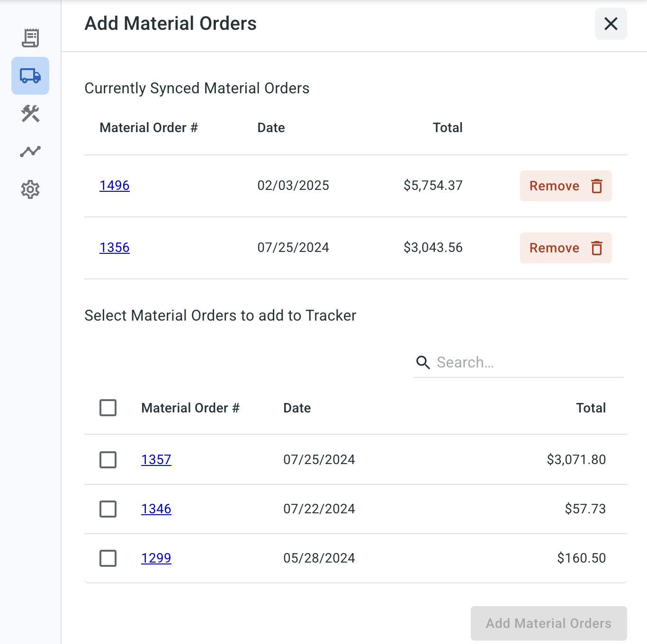The image size is (647, 644).
Task: Toggle the select-all orders checkbox
Action: pos(108,408)
